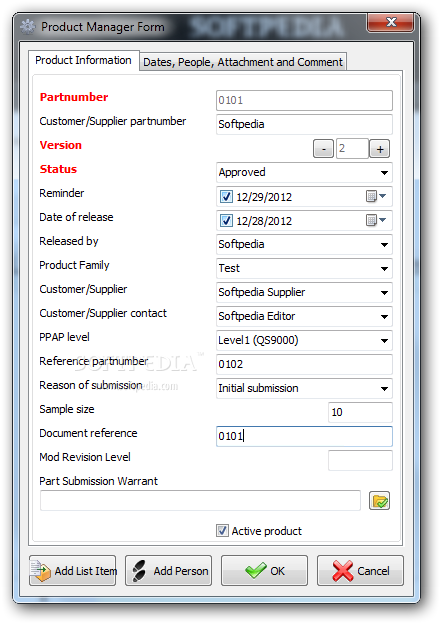Close the Product Manager Form window
The height and width of the screenshot is (624, 441).
click(x=391, y=22)
